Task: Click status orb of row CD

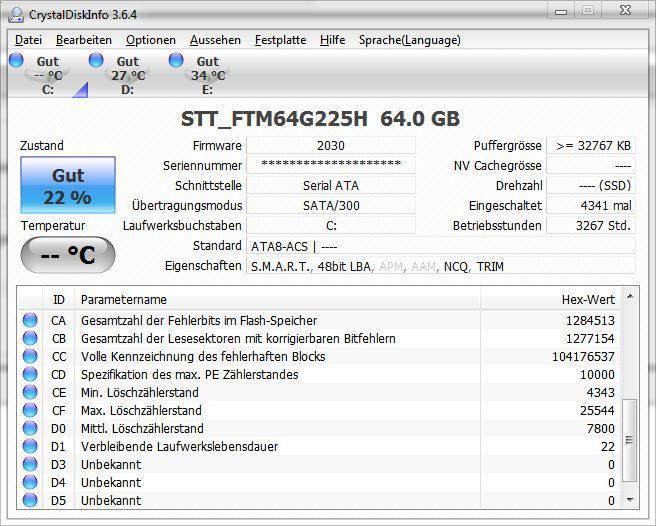Action: [x=30, y=374]
